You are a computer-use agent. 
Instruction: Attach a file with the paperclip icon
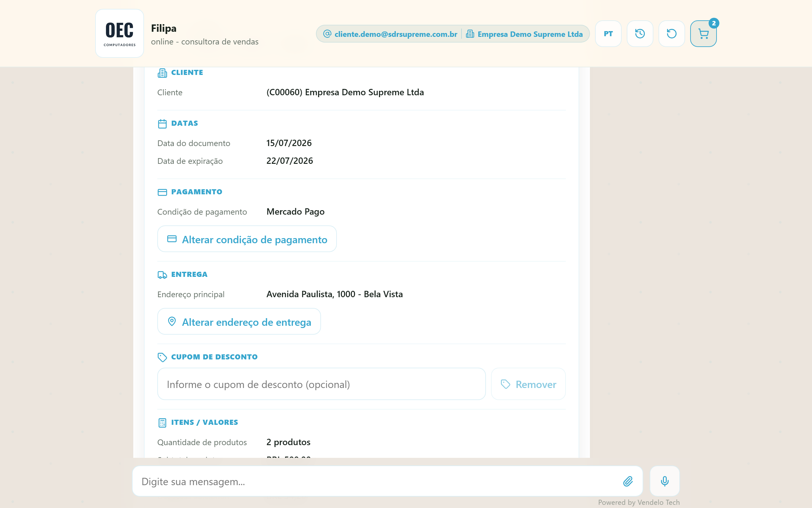coord(628,481)
